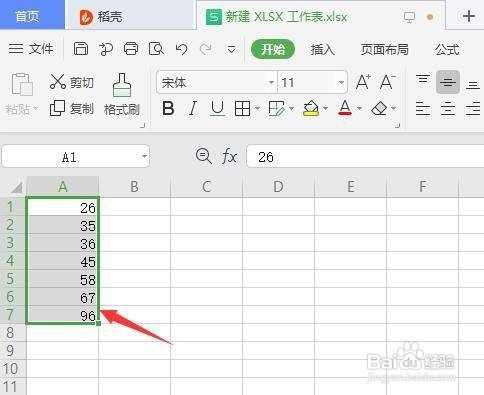Toggle Italic formatting
The height and width of the screenshot is (395, 484).
[193, 108]
